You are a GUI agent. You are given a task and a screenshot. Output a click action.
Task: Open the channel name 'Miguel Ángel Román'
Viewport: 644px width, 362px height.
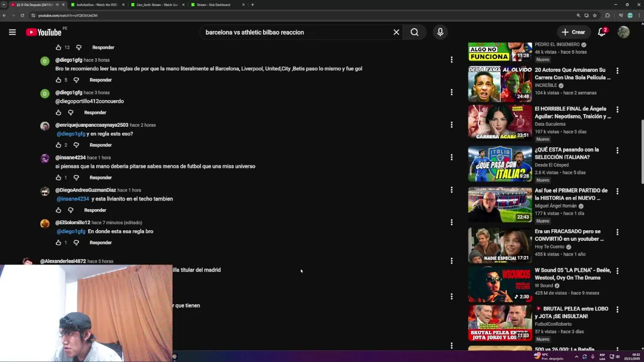tap(555, 206)
